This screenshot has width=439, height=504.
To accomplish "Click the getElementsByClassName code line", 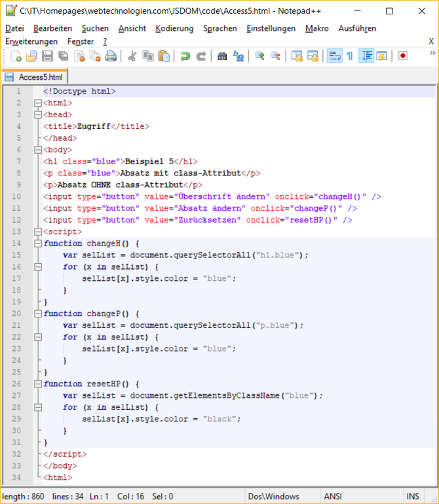I will [193, 395].
